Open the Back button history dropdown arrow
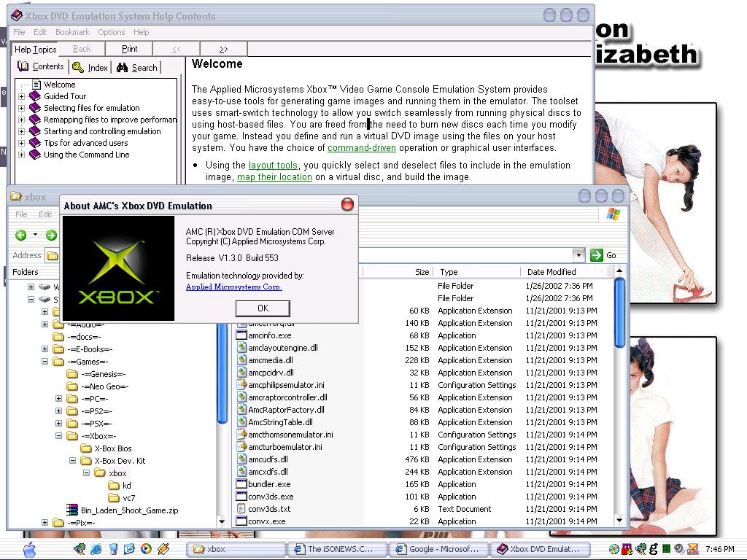747x560 pixels. pos(35,235)
